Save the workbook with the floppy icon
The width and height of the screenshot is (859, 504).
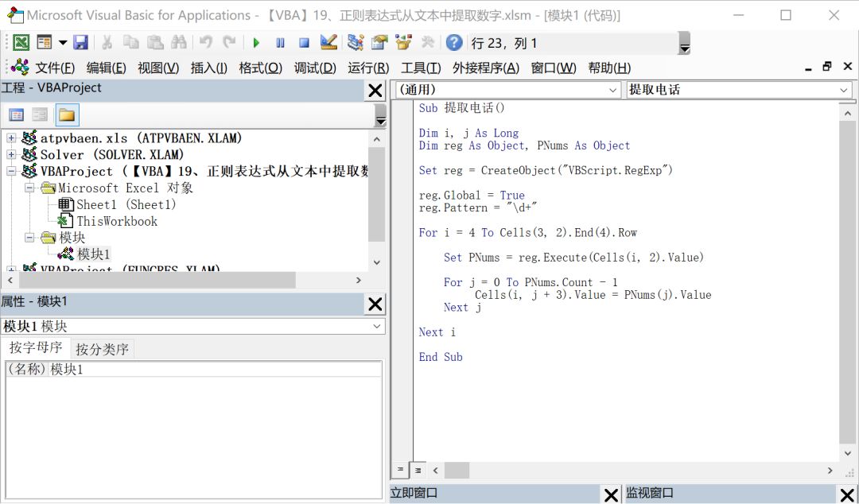[80, 43]
